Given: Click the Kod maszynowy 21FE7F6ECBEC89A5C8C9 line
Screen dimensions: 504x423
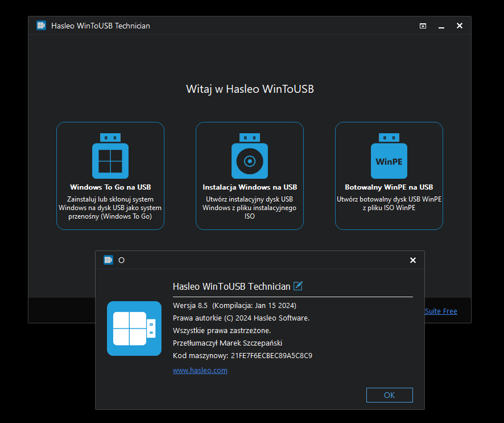Looking at the screenshot, I should (242, 355).
